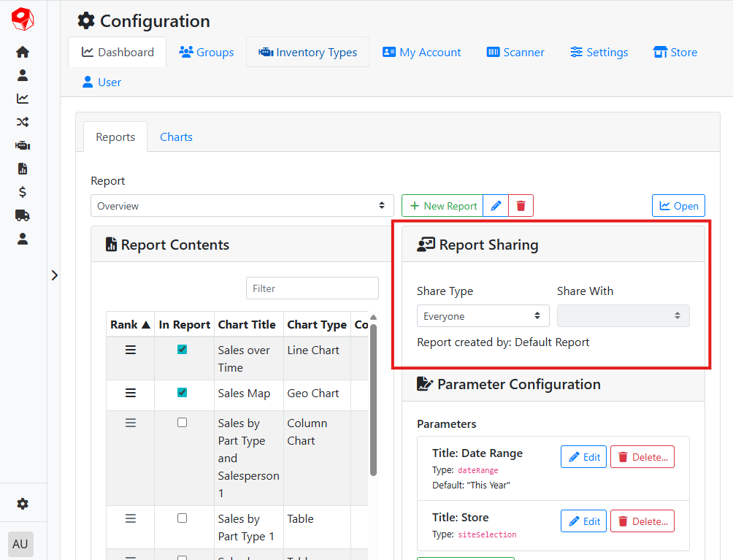733x560 pixels.
Task: Uncheck the Sales Map checkbox
Action: (x=182, y=393)
